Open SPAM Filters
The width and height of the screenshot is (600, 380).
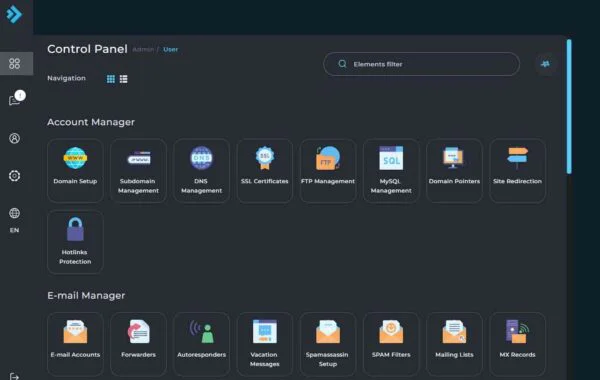[391, 344]
